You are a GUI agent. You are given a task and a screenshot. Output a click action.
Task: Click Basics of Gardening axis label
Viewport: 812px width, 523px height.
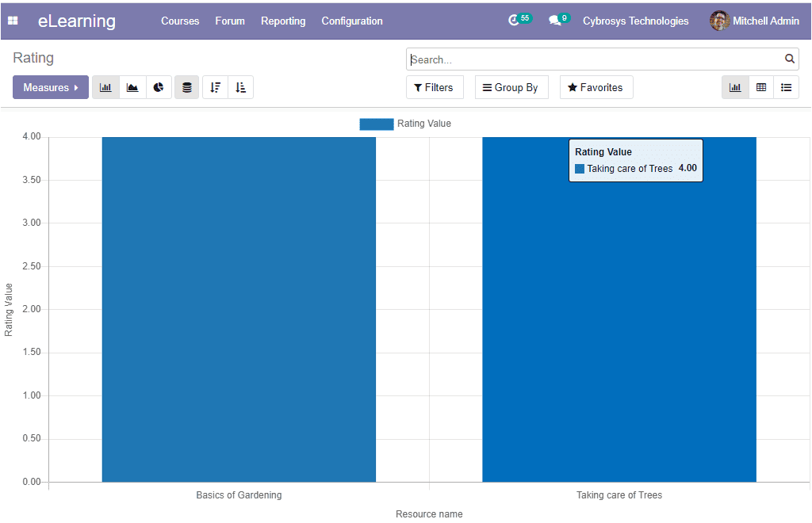pyautogui.click(x=239, y=495)
